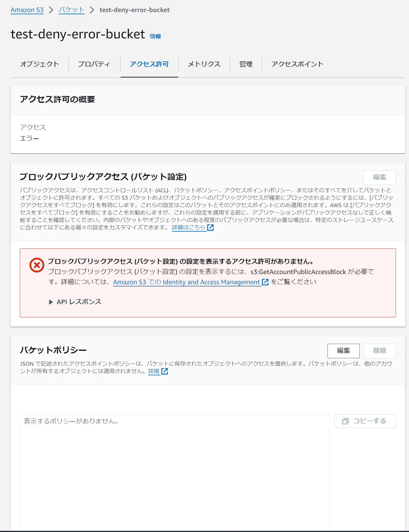Image resolution: width=409 pixels, height=532 pixels.
Task: Click the 編集 button for Block Public Access
Action: pos(380,177)
